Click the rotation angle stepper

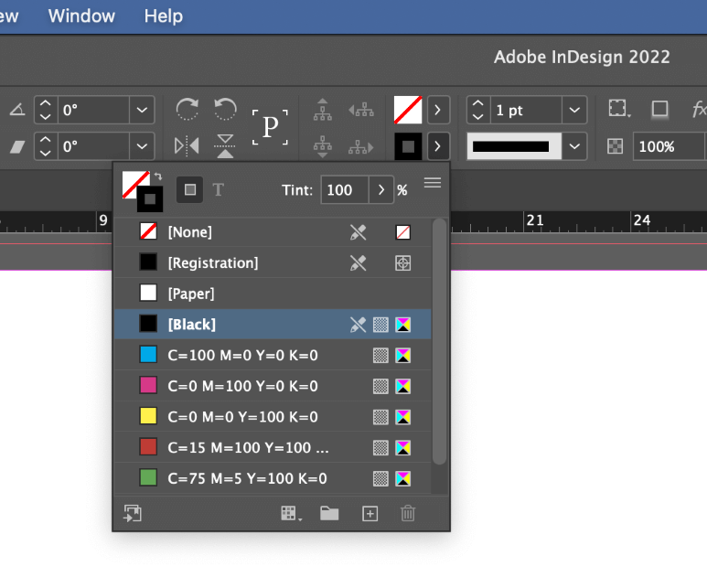(x=46, y=110)
